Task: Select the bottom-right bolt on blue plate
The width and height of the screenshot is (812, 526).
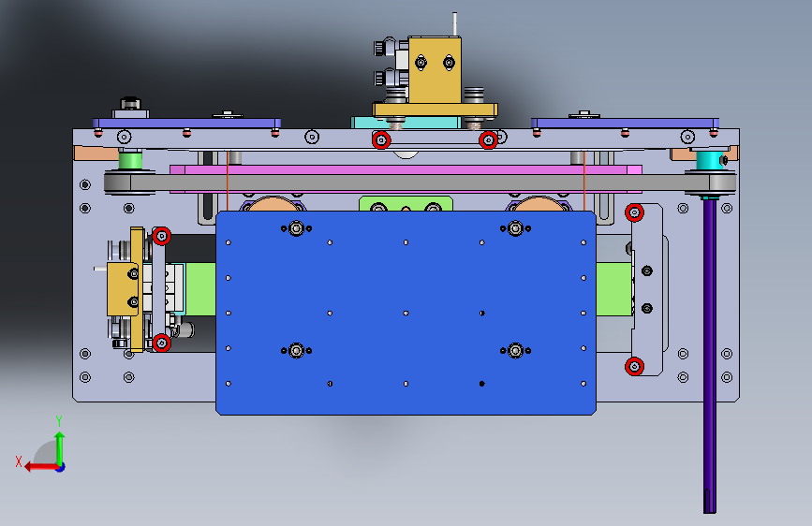Action: pos(515,350)
